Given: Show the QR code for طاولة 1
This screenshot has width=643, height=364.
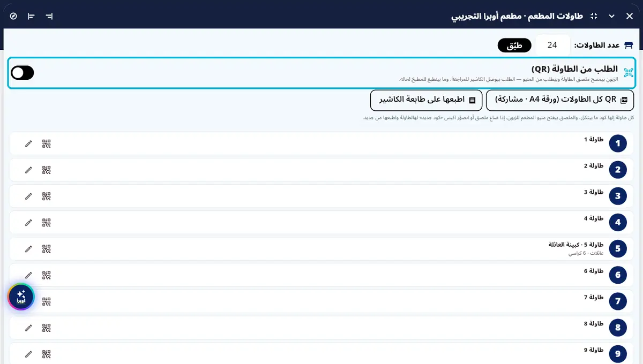Looking at the screenshot, I should 47,143.
